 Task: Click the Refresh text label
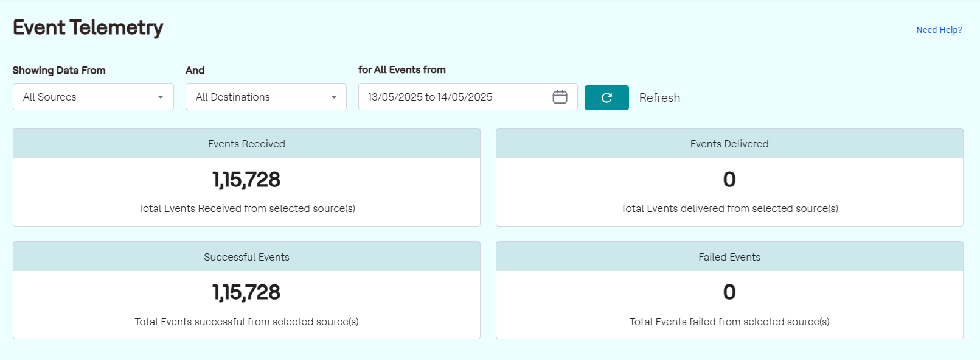pyautogui.click(x=659, y=97)
